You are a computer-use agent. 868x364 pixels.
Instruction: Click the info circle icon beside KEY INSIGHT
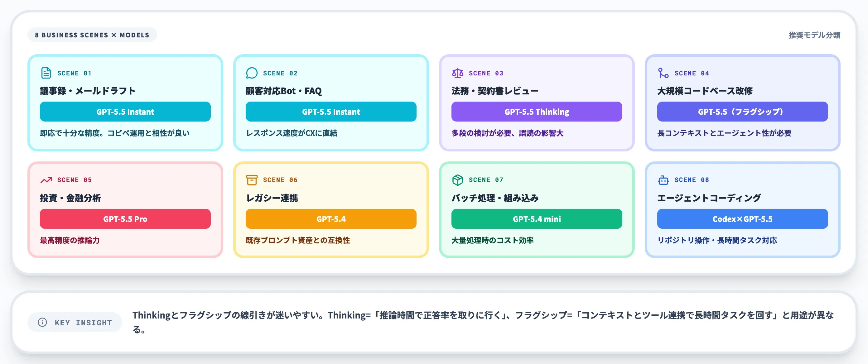[x=42, y=322]
